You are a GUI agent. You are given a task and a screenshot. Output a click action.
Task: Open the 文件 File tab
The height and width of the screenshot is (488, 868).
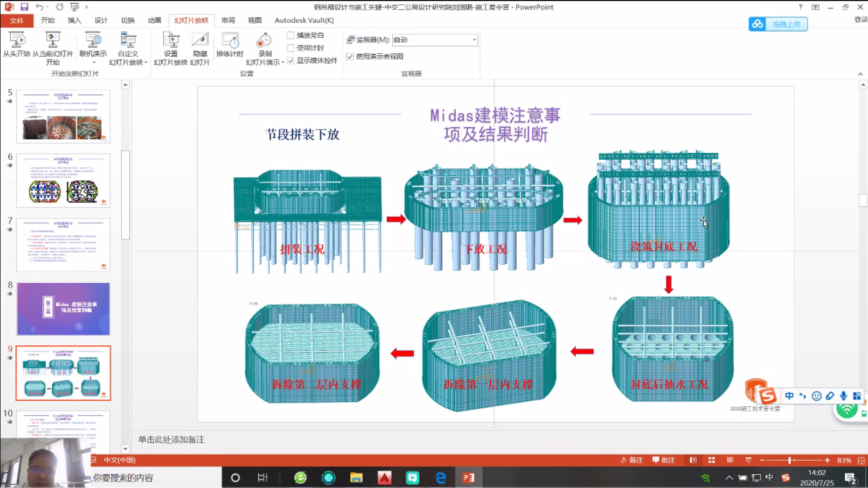(x=17, y=21)
